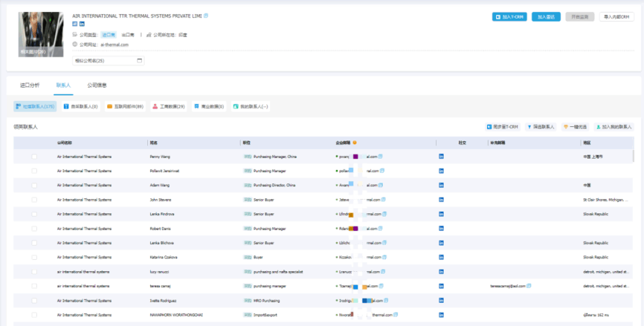Open the 公司信息 tab
The height and width of the screenshot is (326, 644).
(x=97, y=85)
